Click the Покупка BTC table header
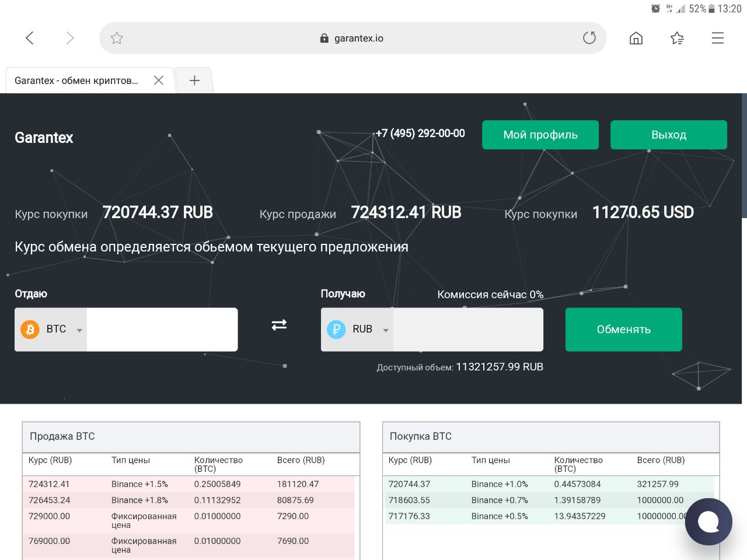This screenshot has width=747, height=560. pos(551,437)
